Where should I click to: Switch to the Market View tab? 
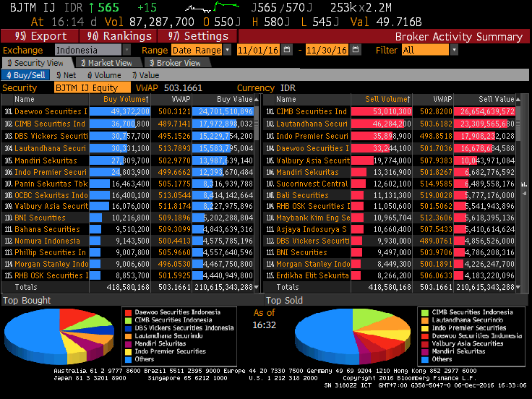click(106, 63)
